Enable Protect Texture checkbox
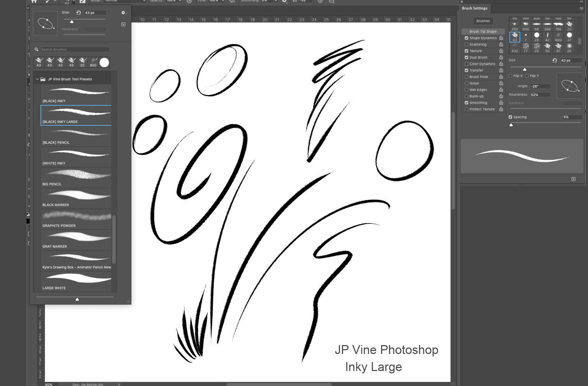588x386 pixels. point(467,109)
